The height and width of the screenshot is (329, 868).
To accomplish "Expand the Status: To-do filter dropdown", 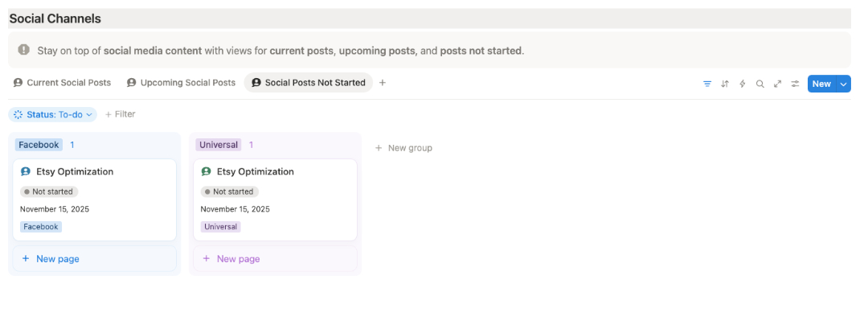I will (53, 114).
